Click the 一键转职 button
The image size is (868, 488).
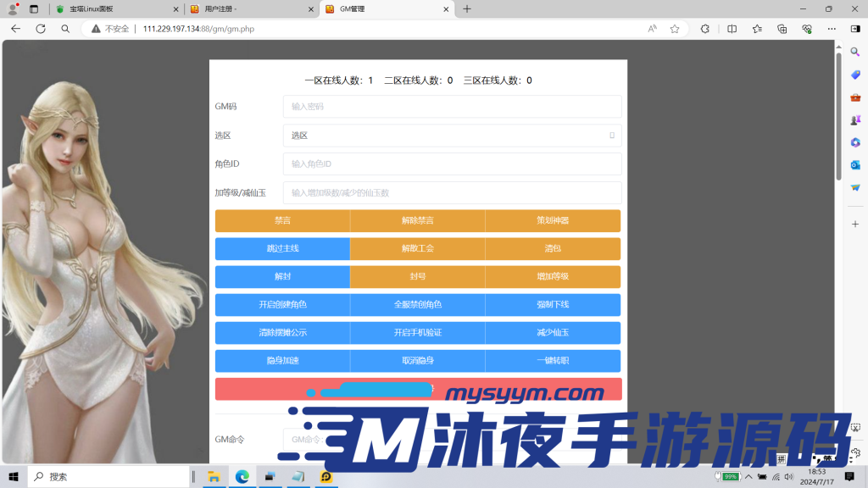point(553,360)
